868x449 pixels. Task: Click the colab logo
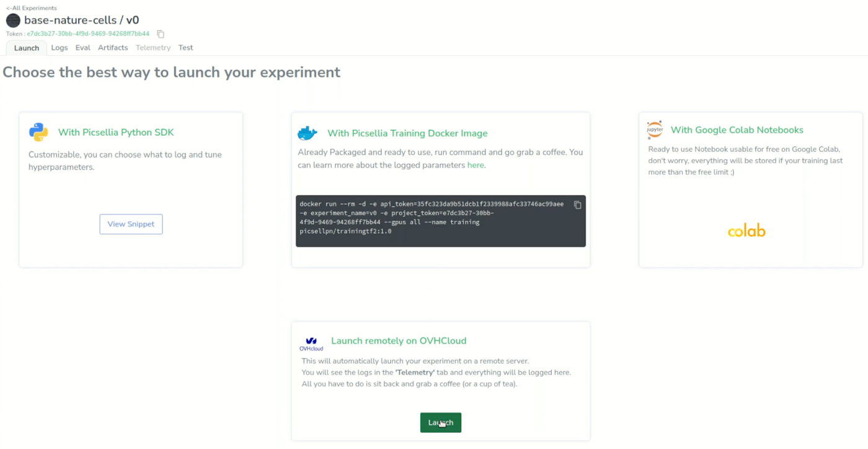(x=746, y=231)
